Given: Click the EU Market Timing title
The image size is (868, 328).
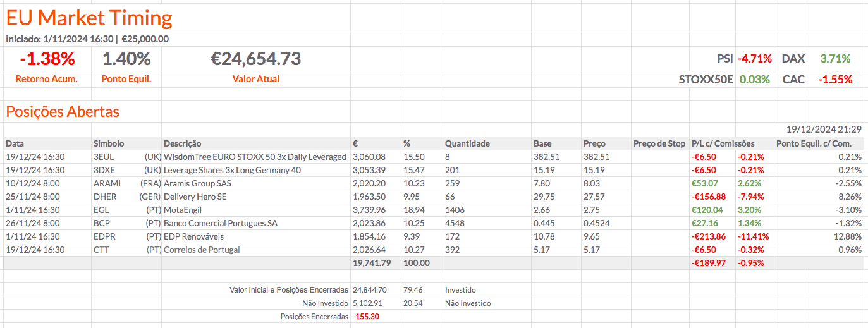Looking at the screenshot, I should (89, 18).
